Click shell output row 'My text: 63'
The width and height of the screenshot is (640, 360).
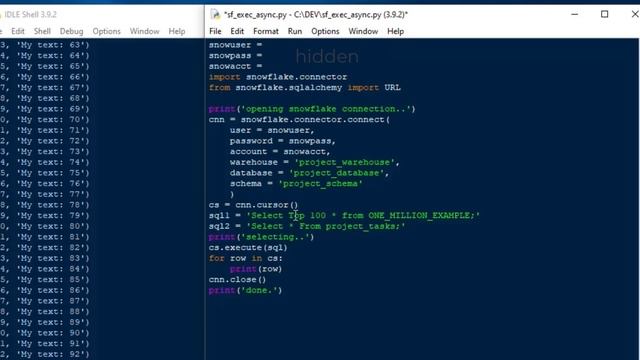point(45,45)
